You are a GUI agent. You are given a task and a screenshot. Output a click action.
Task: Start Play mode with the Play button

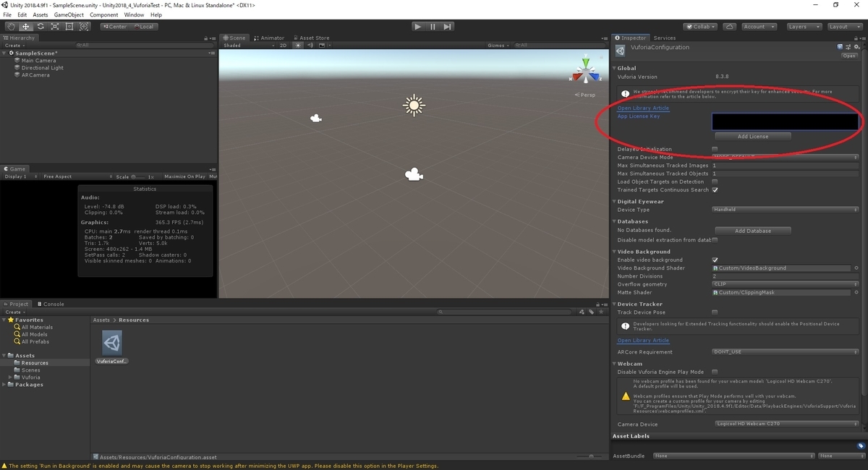pyautogui.click(x=418, y=27)
